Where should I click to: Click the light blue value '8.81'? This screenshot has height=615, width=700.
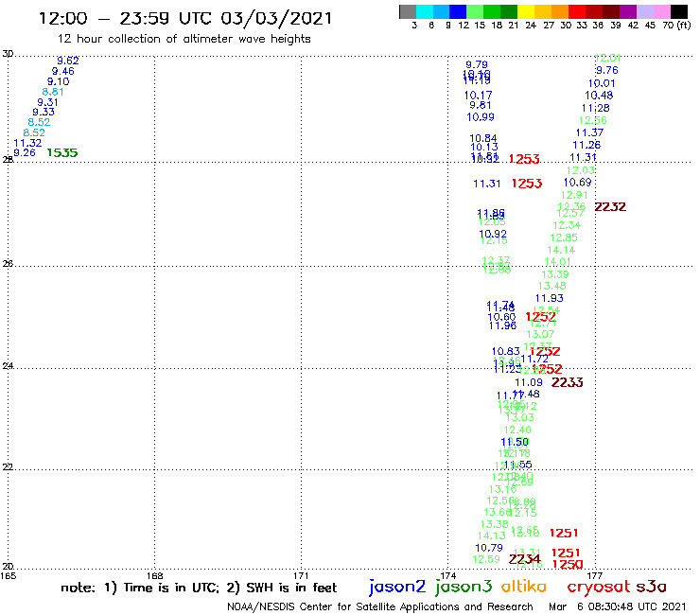(53, 92)
